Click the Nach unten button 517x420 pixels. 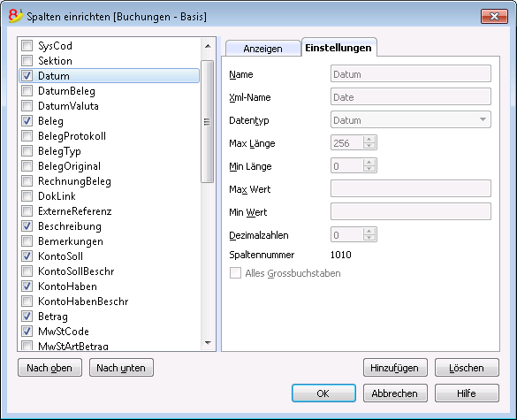(121, 368)
